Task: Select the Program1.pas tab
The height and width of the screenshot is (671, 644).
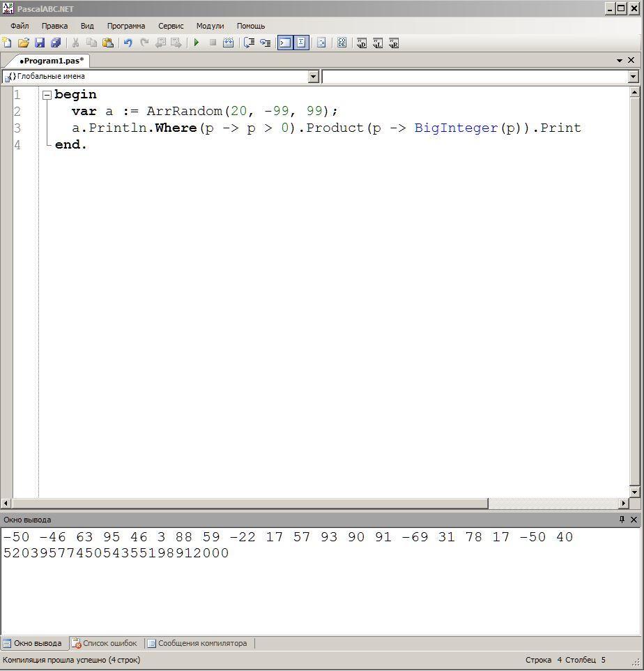Action: (52, 61)
